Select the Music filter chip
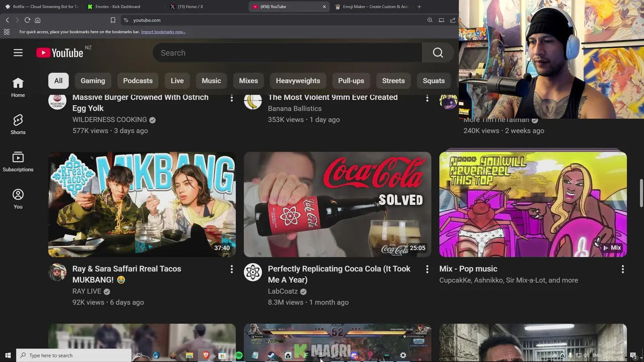The image size is (644, 362). pos(211,80)
